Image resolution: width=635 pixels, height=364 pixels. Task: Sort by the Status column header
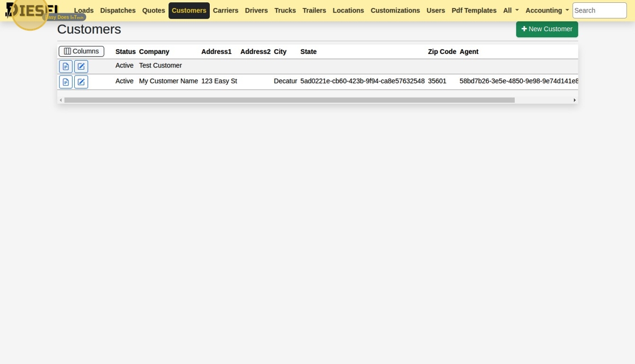tap(125, 52)
